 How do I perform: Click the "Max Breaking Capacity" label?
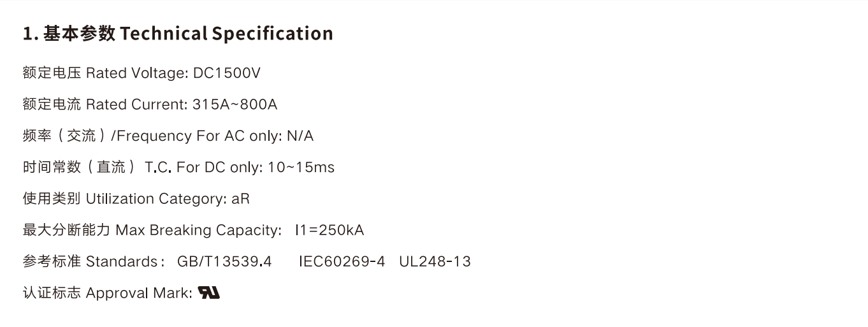pos(198,230)
